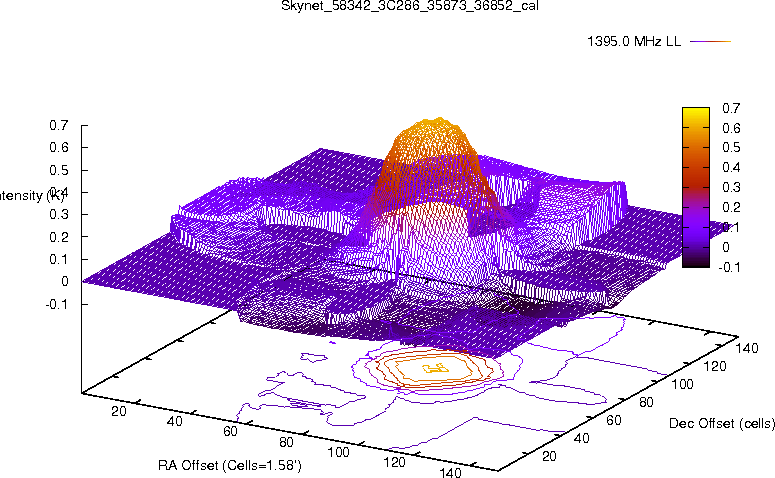The width and height of the screenshot is (775, 478).
Task: Click the 0.1 tick on the intensity axis
Action: (x=58, y=259)
